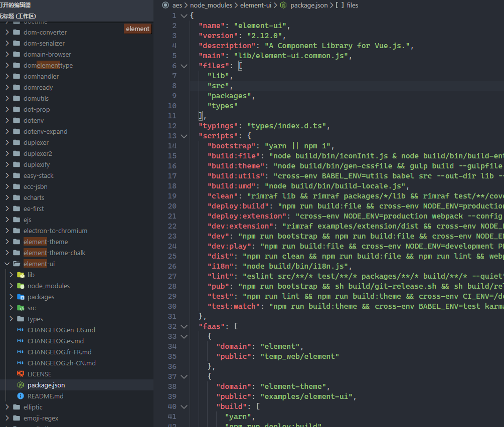This screenshot has height=427, width=504.
Task: Click the blue packages folder icon
Action: tap(21, 297)
